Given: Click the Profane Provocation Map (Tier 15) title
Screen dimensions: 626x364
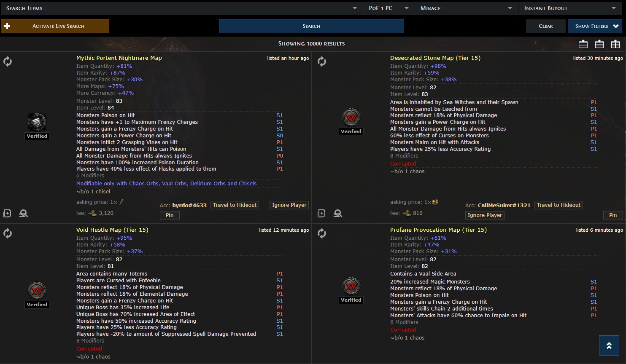Looking at the screenshot, I should pyautogui.click(x=438, y=230).
